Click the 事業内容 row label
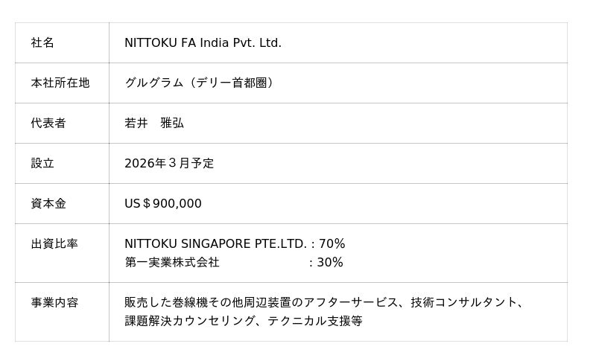 coord(54,303)
